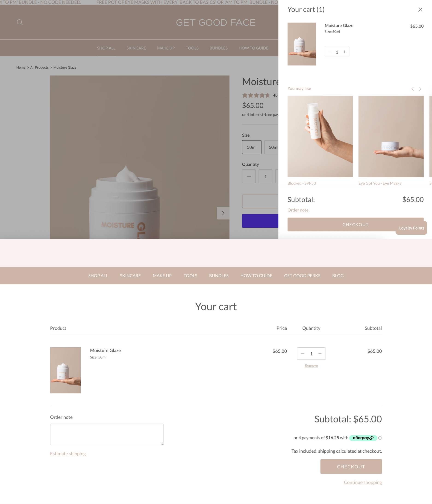Go to All Products breadcrumb

pos(39,67)
